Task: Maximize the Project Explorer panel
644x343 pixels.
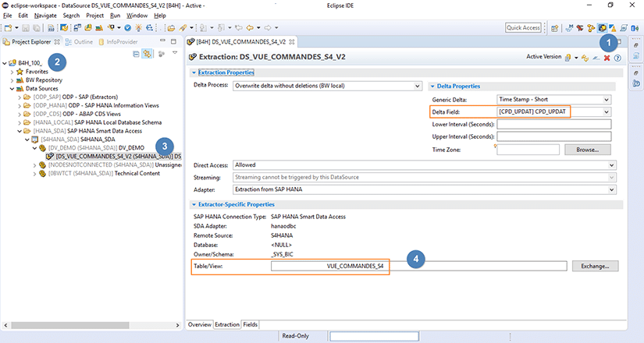Action: click(174, 41)
